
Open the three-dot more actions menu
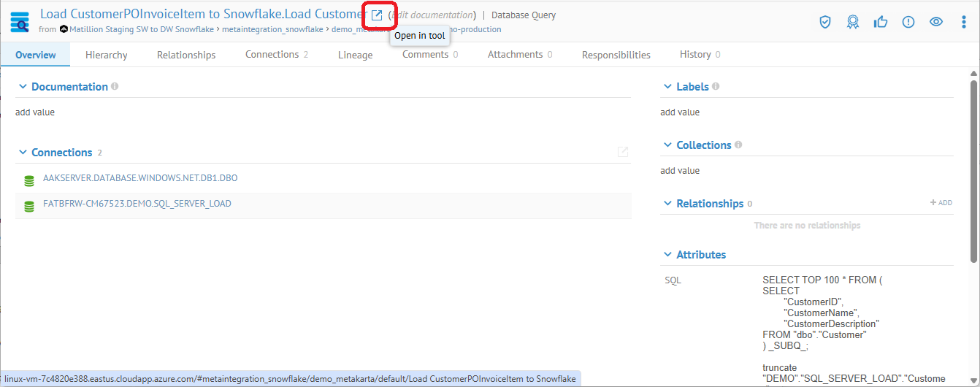coord(965,22)
